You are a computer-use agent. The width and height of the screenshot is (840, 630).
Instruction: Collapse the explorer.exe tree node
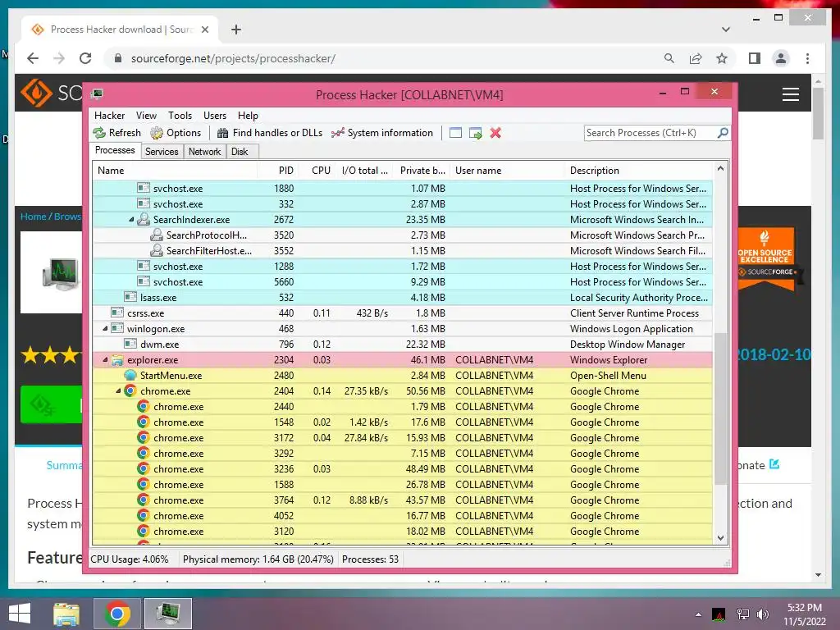pos(105,360)
